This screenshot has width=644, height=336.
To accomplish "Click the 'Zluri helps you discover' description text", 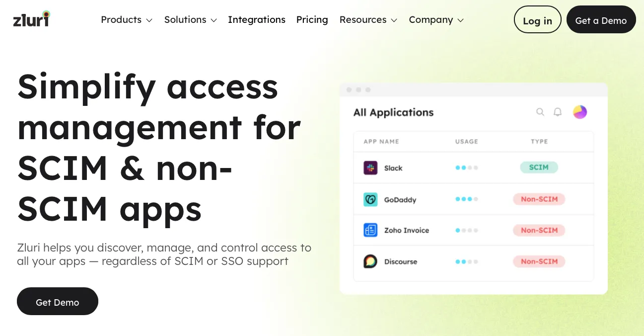I will coord(164,254).
